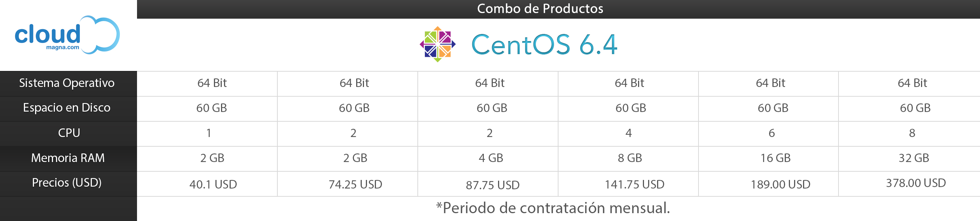980x221 pixels.
Task: Click the Sistema Operativo row label
Action: (67, 83)
